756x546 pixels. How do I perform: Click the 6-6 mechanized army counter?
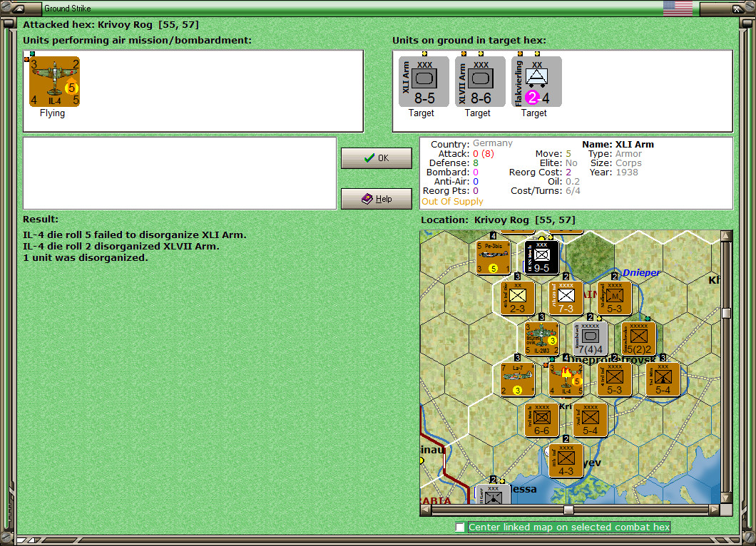click(541, 420)
